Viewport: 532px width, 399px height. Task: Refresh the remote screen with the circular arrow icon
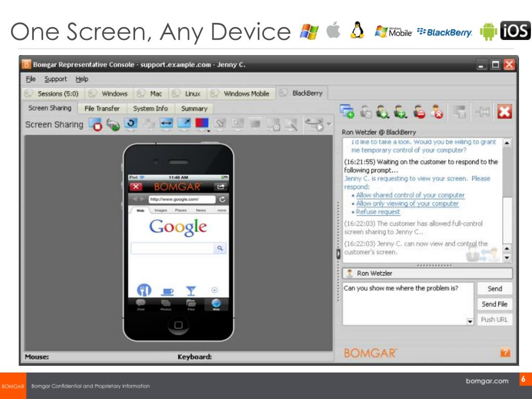pos(130,124)
